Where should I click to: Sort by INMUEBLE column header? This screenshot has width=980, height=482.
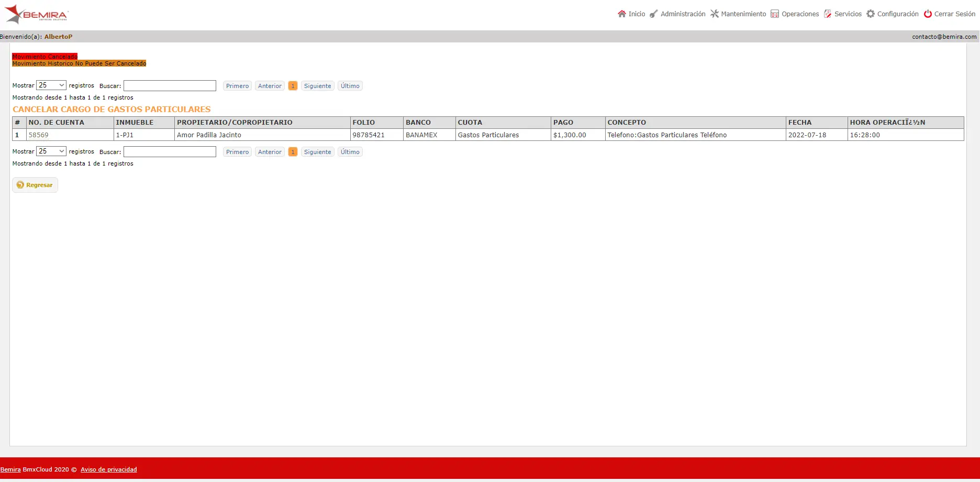pos(144,123)
